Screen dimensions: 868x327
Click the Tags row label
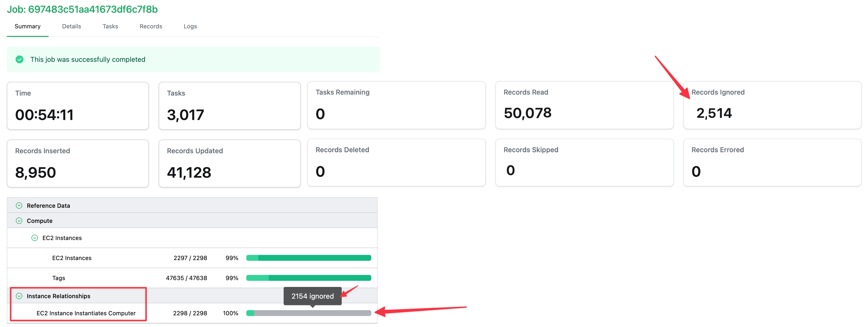pos(59,278)
